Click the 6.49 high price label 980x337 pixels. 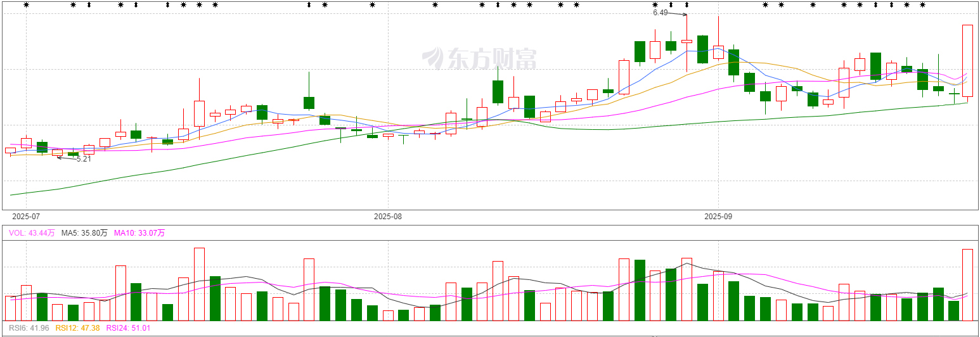coord(661,13)
